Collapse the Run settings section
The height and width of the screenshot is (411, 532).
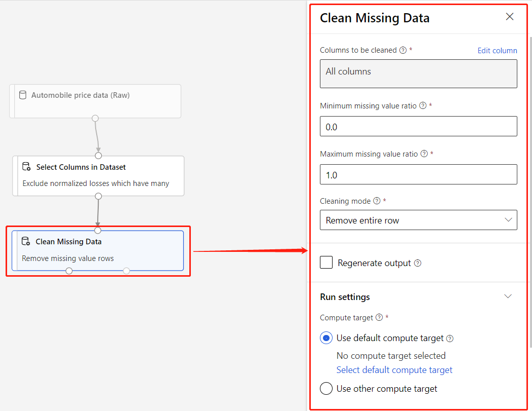tap(508, 296)
